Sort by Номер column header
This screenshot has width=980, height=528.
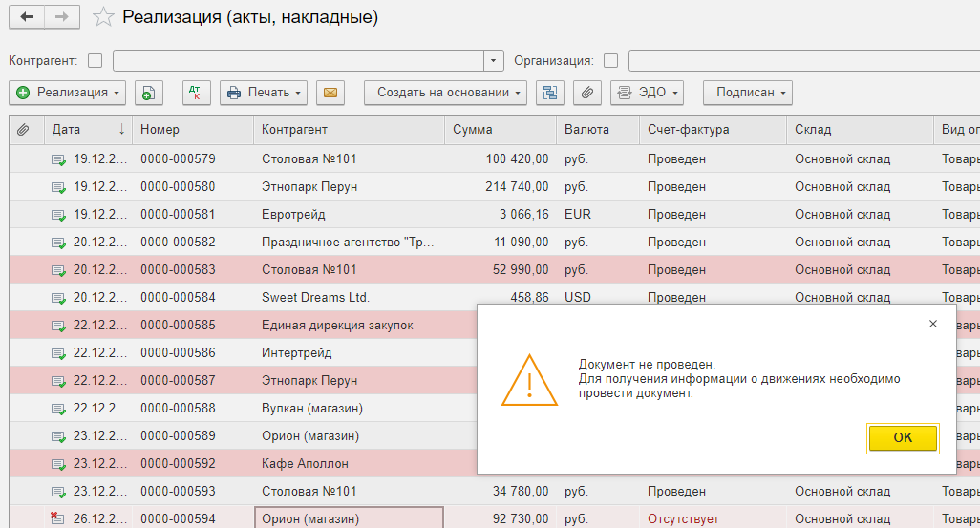(x=193, y=130)
